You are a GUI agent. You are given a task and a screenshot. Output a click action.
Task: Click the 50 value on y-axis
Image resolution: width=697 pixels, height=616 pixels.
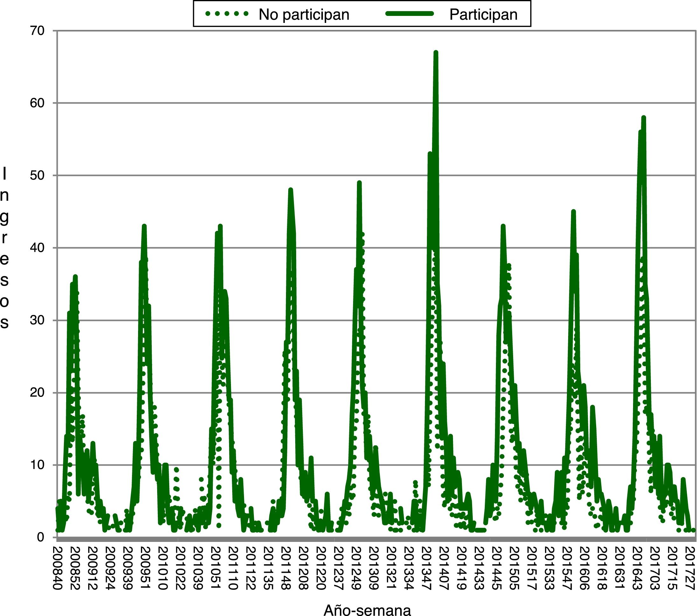point(37,176)
